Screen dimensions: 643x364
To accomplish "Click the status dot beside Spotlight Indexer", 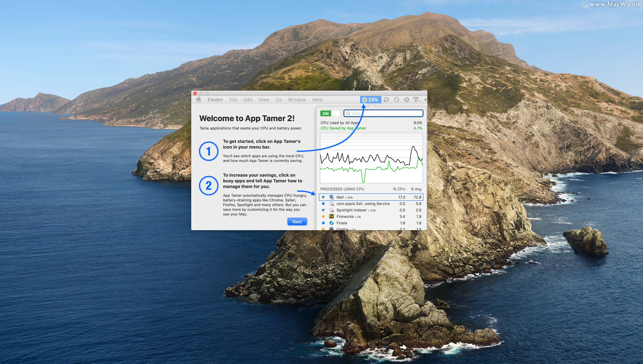I will (x=323, y=210).
